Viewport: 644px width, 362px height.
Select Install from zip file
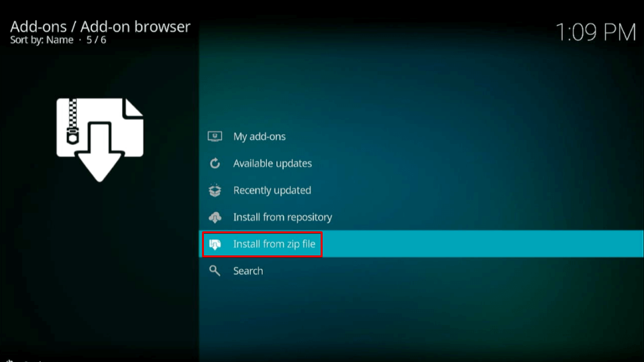click(421, 244)
